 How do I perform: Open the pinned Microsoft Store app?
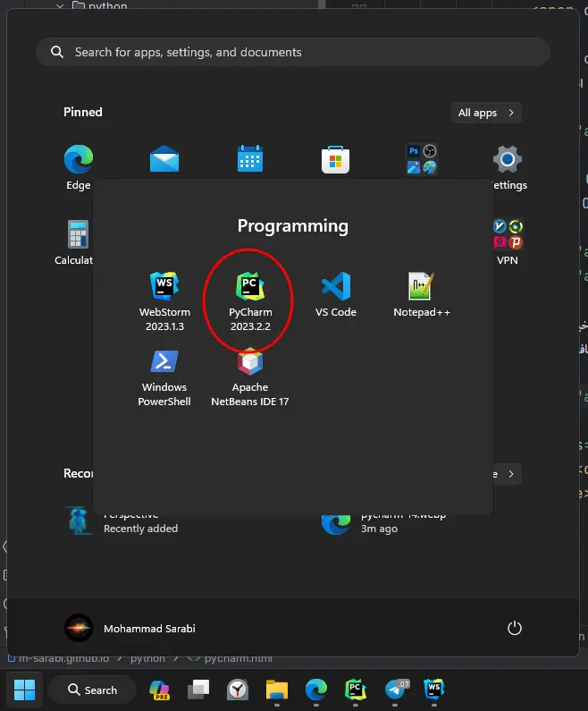336,159
